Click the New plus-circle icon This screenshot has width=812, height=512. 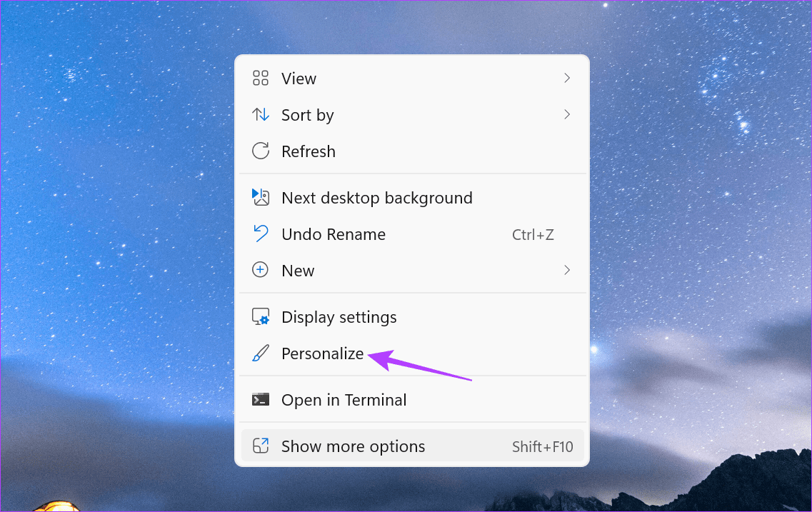261,270
